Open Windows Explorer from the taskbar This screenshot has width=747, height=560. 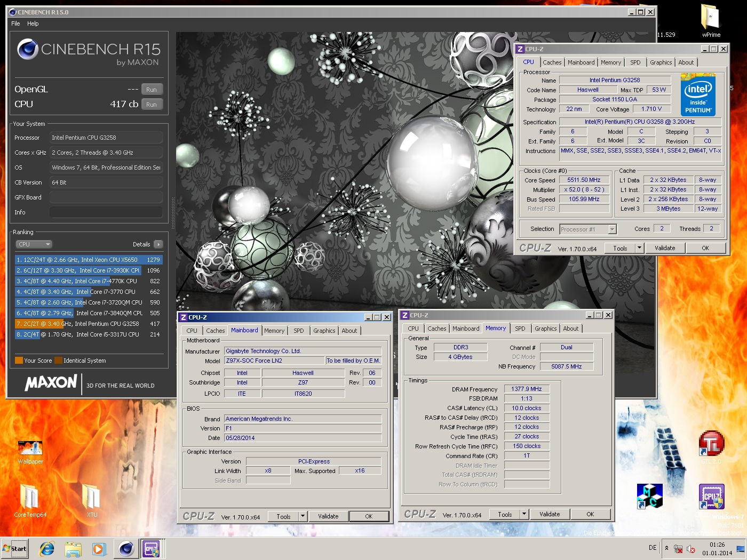73,548
